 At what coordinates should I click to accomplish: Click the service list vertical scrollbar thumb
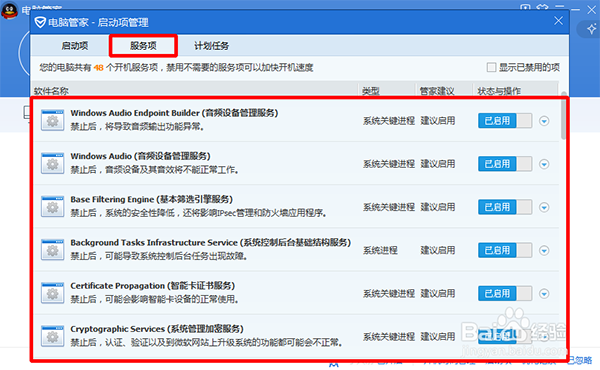[563, 115]
